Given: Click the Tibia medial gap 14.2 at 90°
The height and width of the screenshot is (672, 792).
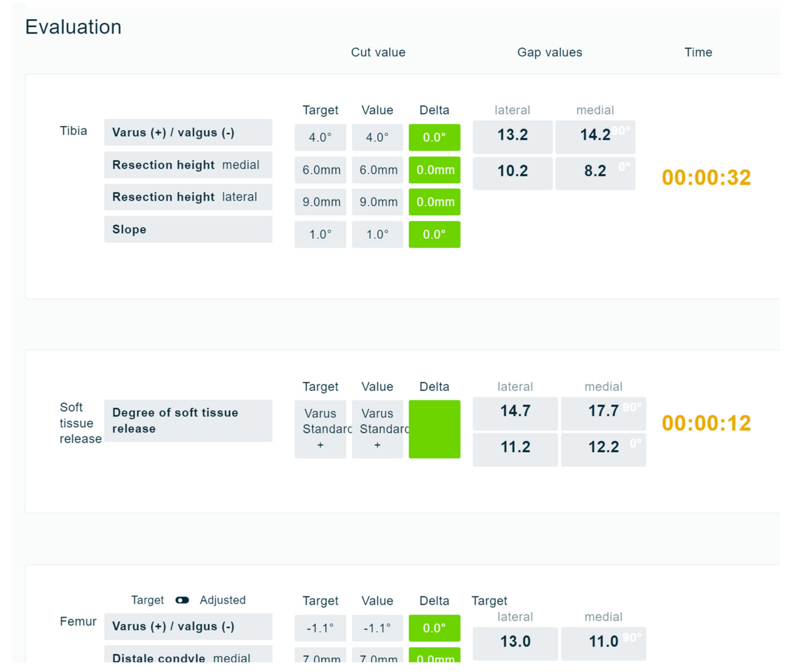Looking at the screenshot, I should (594, 135).
